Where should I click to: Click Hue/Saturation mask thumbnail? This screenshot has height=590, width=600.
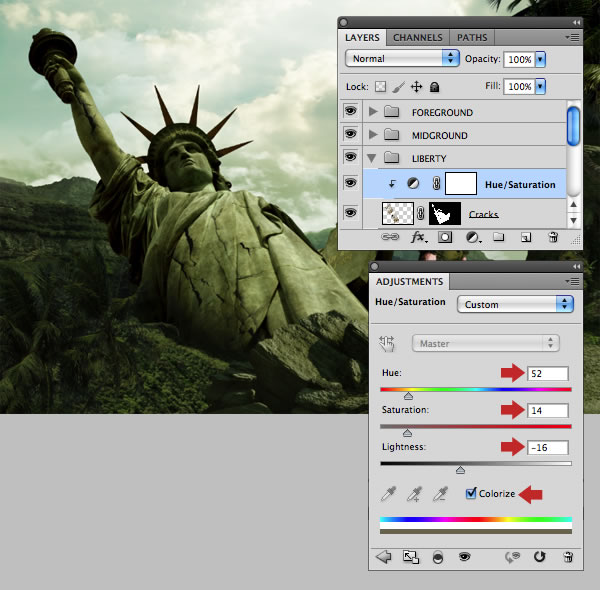point(461,184)
